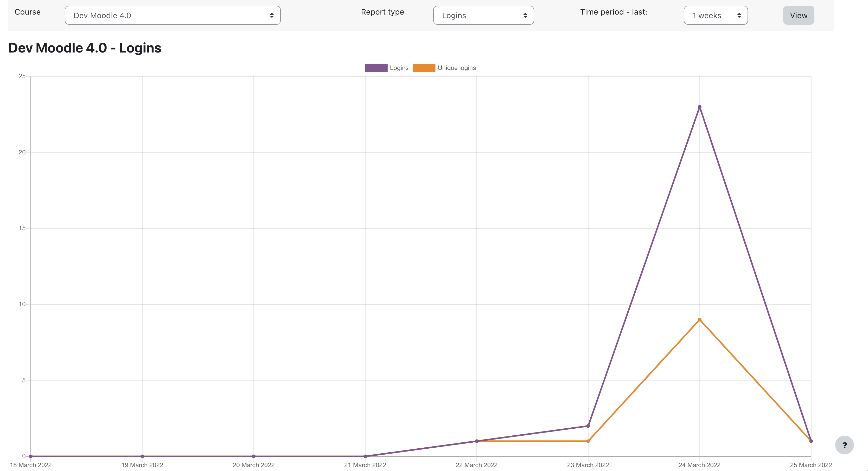Open the Course dropdown showing Dev Moodle 4.0
Screen dimensions: 868x471
173,15
